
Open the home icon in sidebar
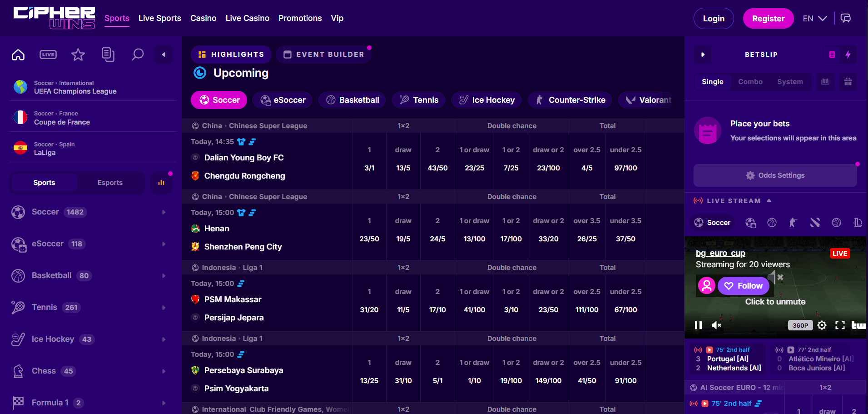[18, 55]
